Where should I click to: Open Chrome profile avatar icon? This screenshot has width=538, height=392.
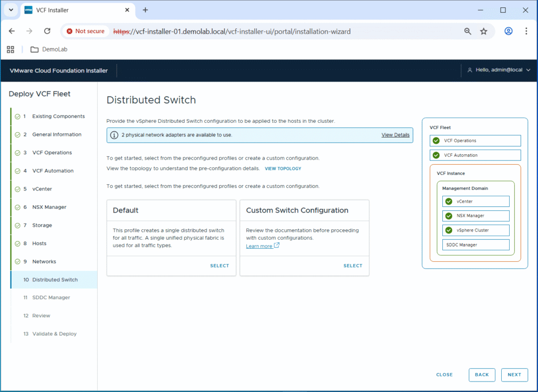[508, 31]
